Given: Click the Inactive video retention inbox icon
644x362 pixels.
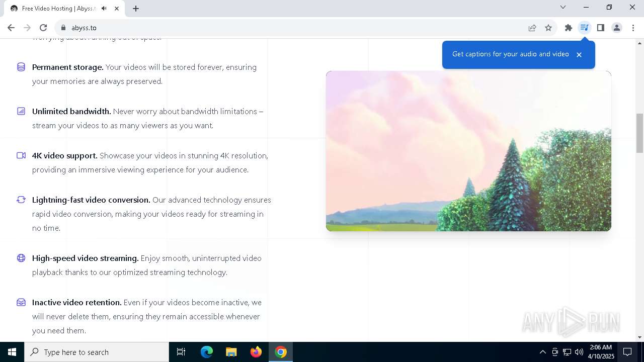Looking at the screenshot, I should tap(21, 302).
